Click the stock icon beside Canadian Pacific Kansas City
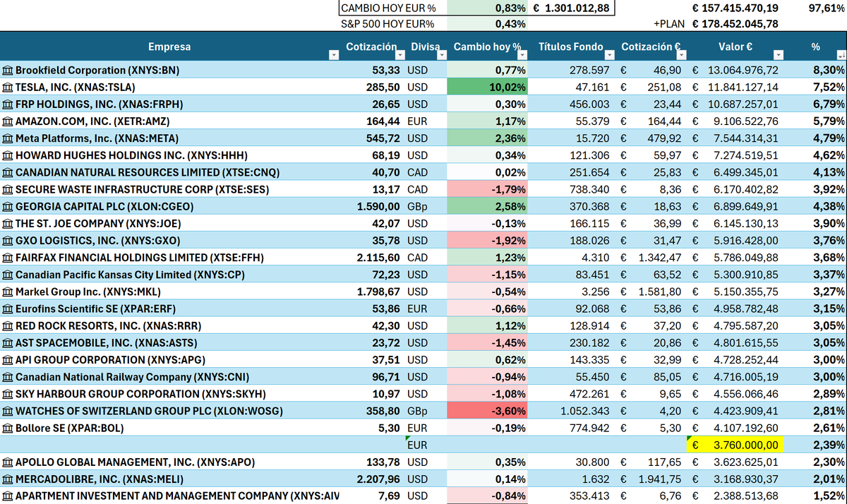This screenshot has height=504, width=847. point(8,275)
